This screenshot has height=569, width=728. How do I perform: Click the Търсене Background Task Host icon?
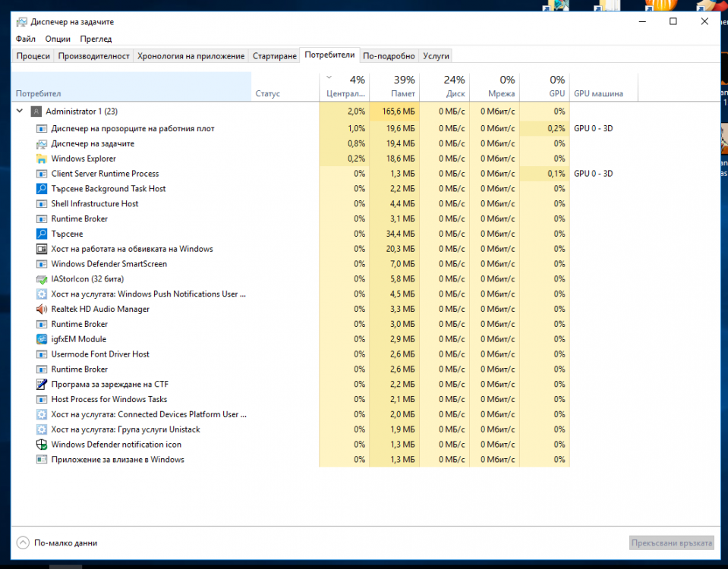pyautogui.click(x=42, y=189)
